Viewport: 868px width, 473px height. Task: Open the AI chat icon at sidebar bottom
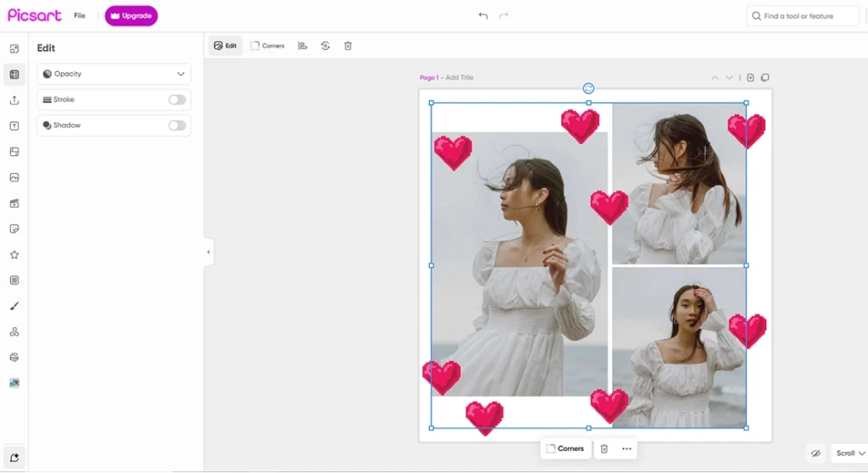pyautogui.click(x=14, y=458)
